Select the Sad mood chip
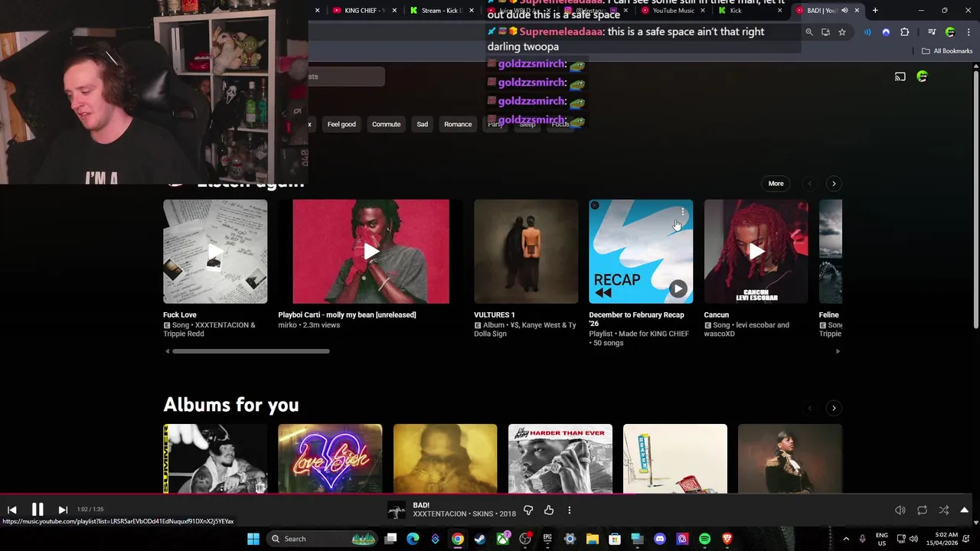The width and height of the screenshot is (980, 551). coord(422,124)
